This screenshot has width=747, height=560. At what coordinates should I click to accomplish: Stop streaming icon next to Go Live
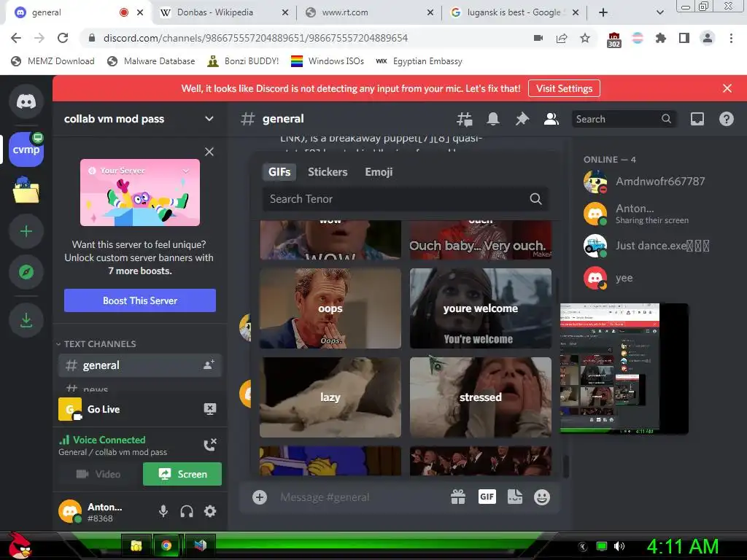point(210,409)
